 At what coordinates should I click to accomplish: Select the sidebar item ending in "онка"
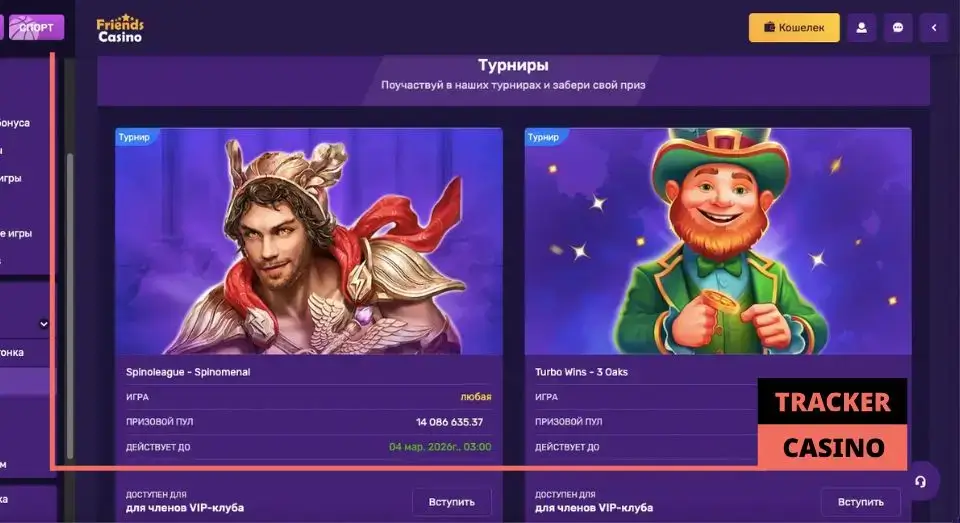coord(12,352)
